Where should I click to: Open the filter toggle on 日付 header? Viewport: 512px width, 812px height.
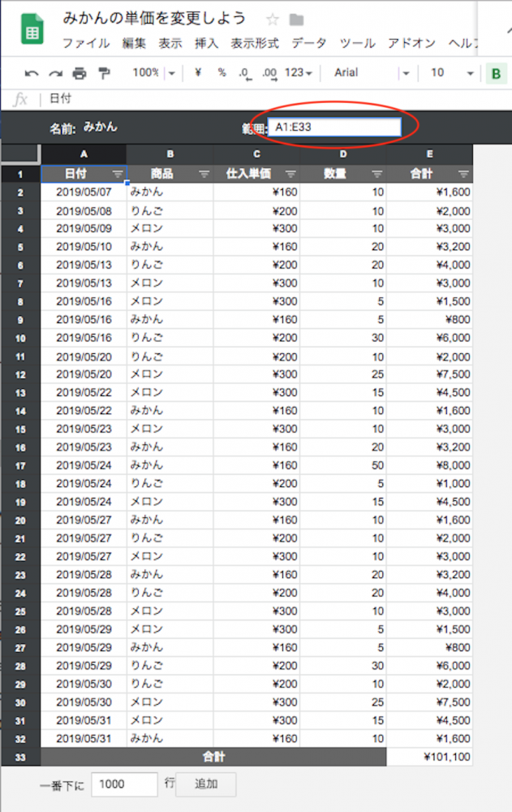118,174
